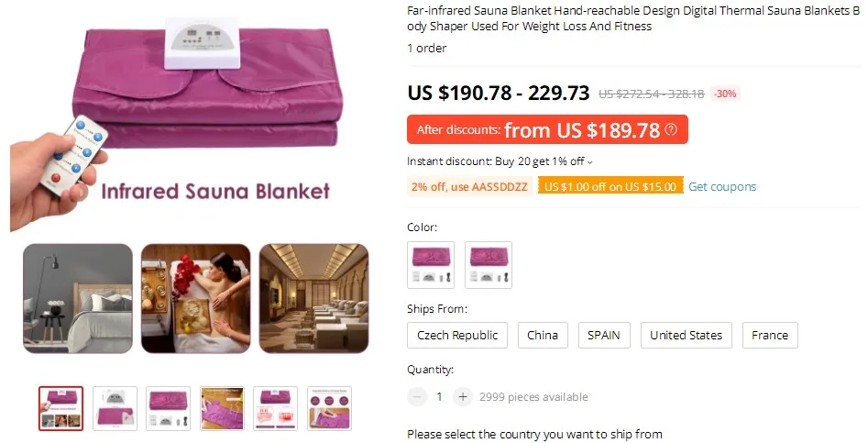
Task: Choose China as ship-from country
Action: (x=543, y=335)
